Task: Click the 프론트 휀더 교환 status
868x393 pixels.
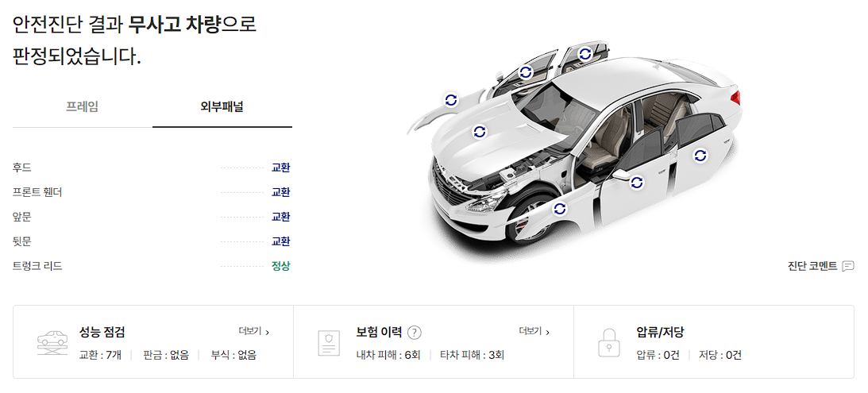Action: tap(280, 192)
